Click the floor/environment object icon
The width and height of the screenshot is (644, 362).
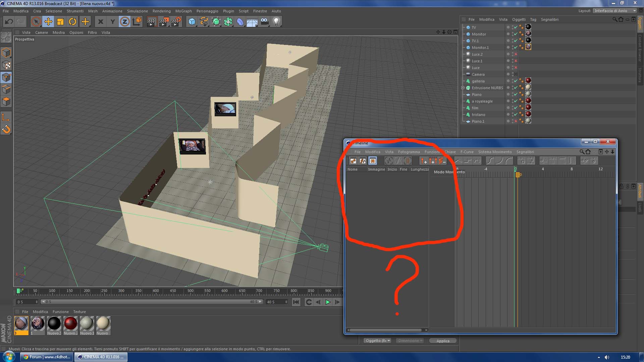(x=252, y=22)
